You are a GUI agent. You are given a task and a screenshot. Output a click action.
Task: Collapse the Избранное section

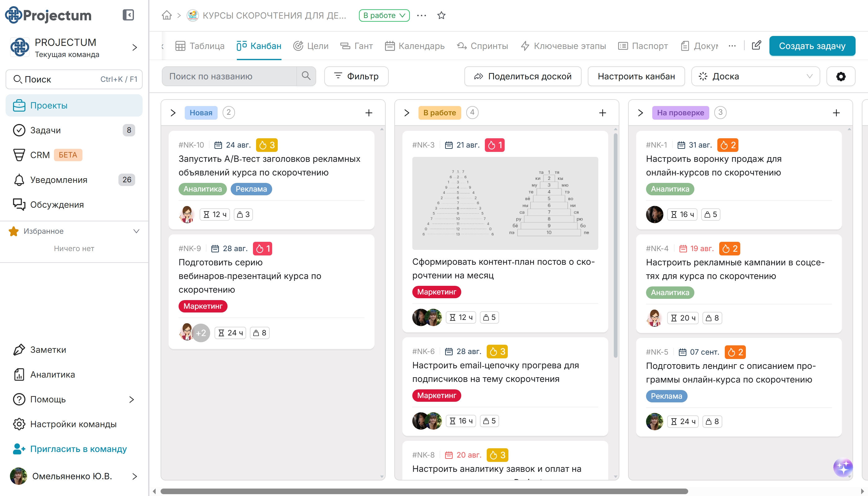pos(136,231)
